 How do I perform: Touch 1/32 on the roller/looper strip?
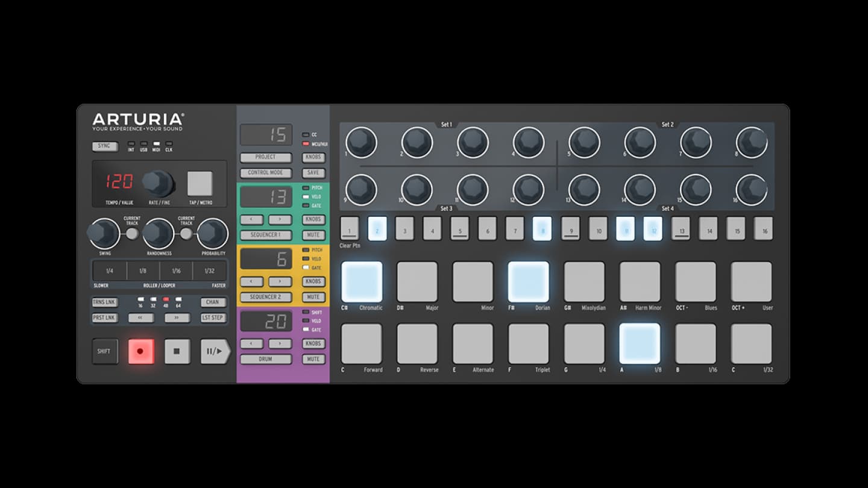[x=210, y=271]
